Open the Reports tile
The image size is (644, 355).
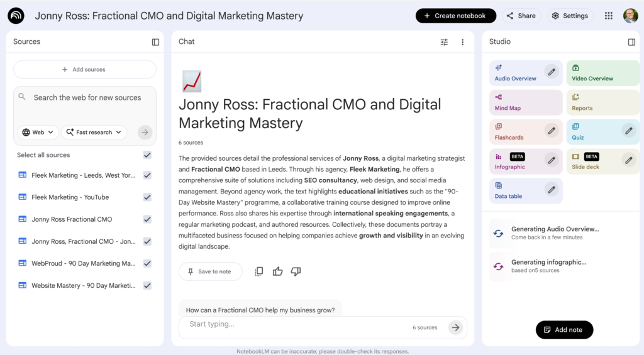602,102
